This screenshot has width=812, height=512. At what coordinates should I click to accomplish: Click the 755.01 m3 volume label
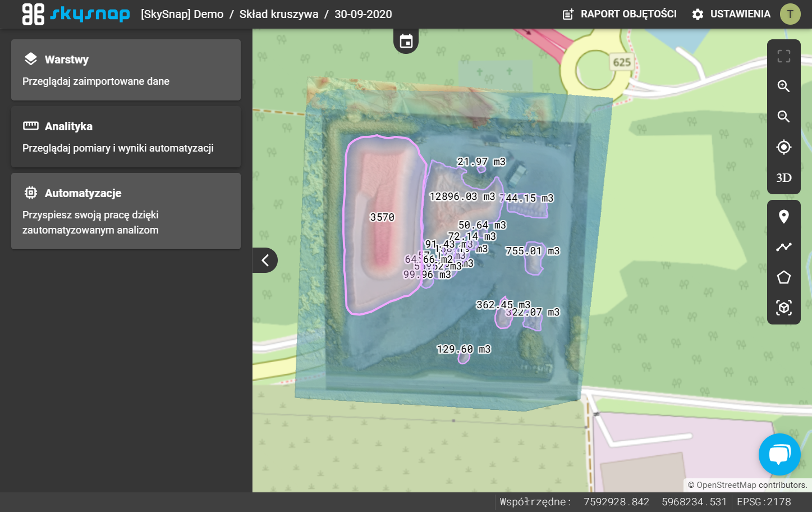[533, 251]
